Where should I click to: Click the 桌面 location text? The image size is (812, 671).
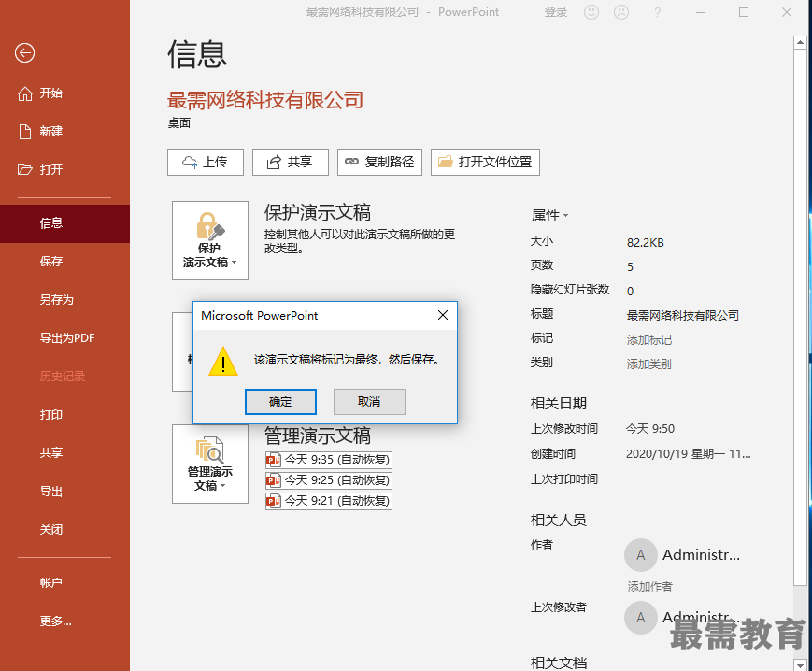coord(179,123)
